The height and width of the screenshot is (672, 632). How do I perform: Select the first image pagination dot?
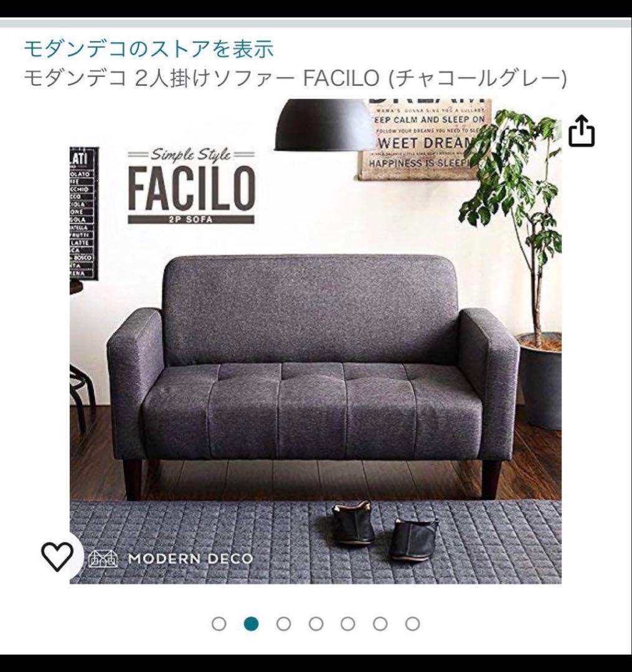[x=219, y=623]
